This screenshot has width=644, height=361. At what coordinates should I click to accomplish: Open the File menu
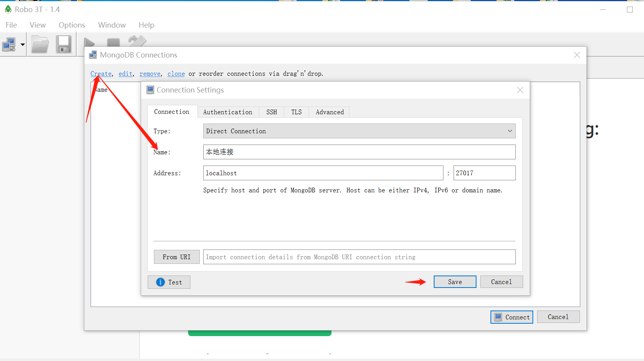click(x=11, y=25)
